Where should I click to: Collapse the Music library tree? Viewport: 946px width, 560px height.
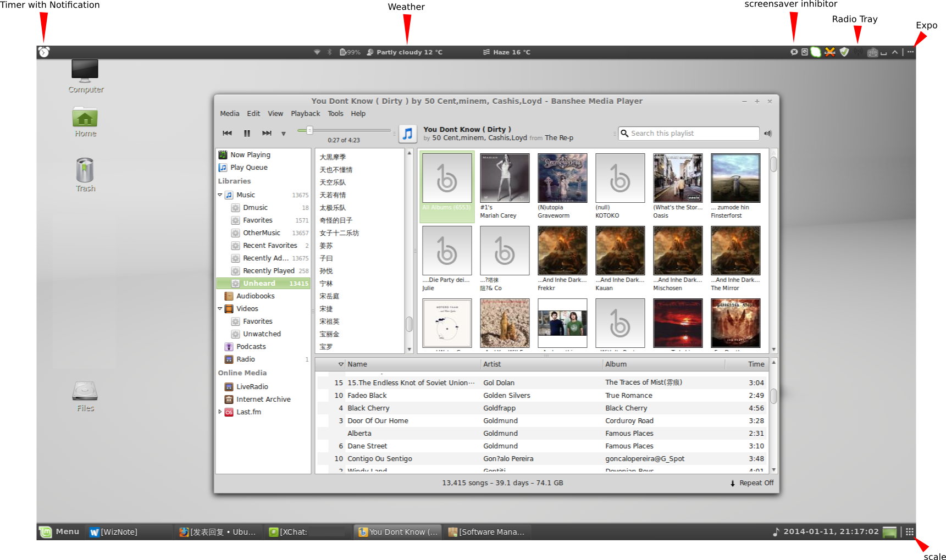pos(220,195)
